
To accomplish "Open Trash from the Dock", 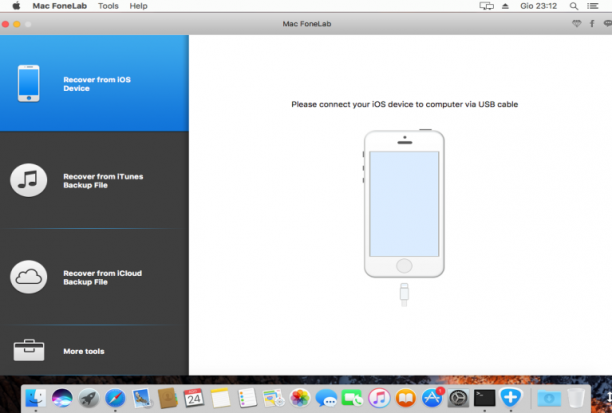I will click(575, 398).
